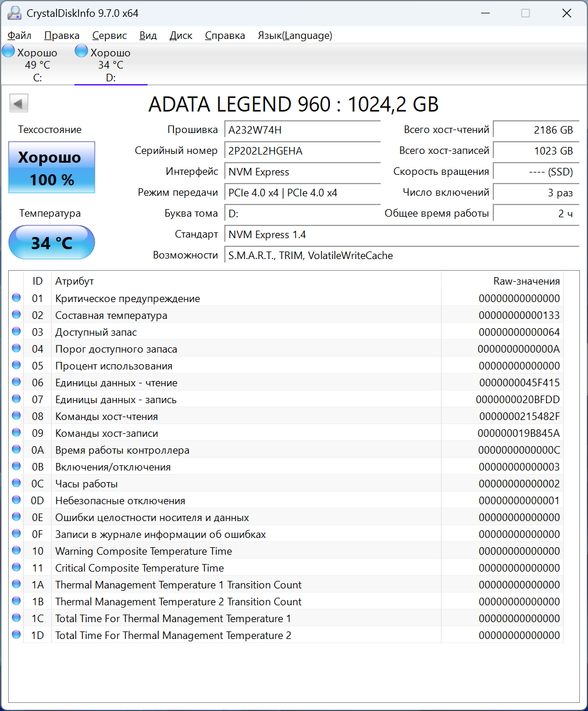Click the firmware field A232W74H
The image size is (588, 711).
tap(302, 130)
